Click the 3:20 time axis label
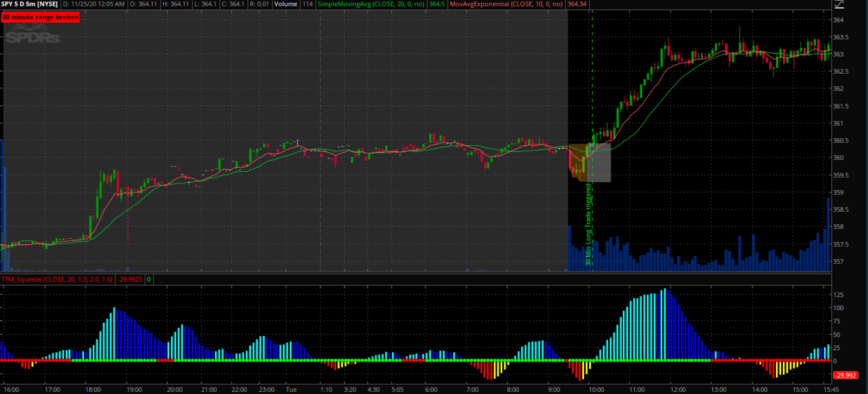This screenshot has width=868, height=394. pos(350,390)
